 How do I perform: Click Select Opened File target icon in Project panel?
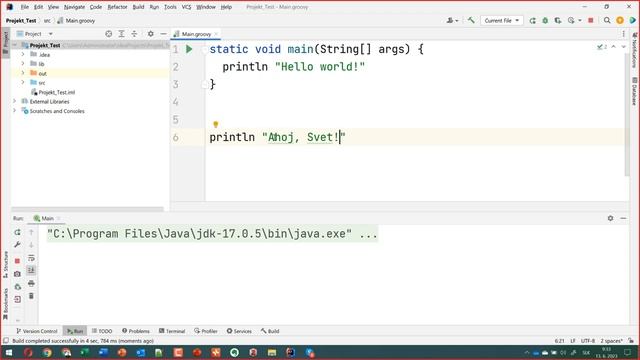(109, 34)
